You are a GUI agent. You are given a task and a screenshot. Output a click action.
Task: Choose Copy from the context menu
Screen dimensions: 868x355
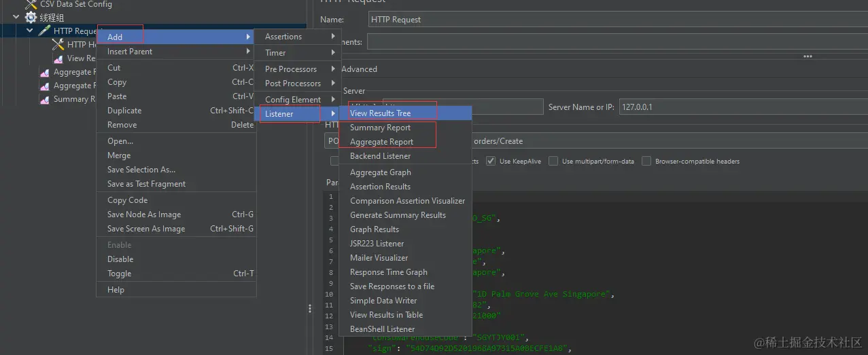175,82
